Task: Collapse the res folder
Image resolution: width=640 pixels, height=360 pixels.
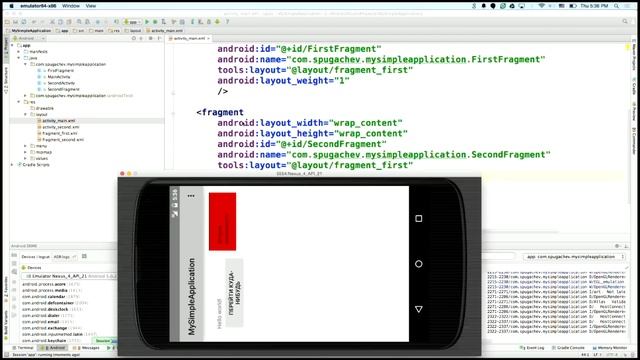Action: [19, 102]
